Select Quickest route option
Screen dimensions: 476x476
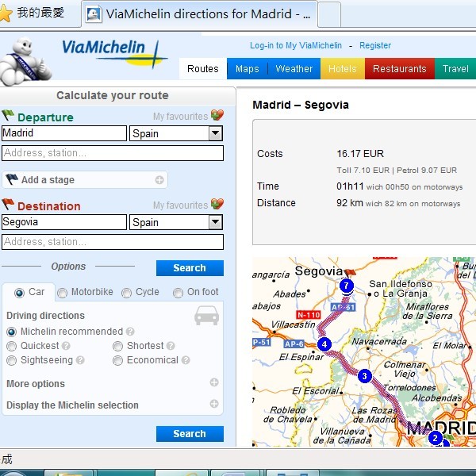[12, 346]
